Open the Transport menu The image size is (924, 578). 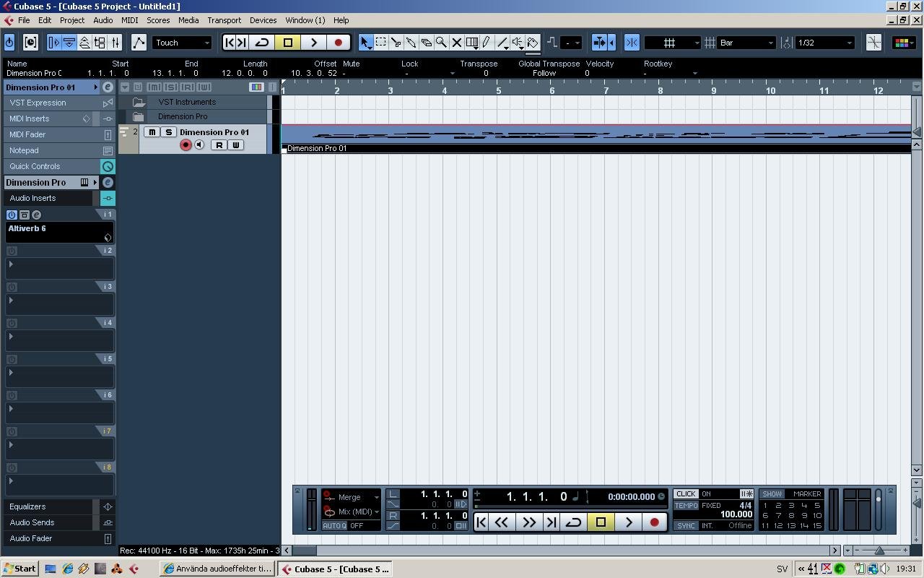(x=224, y=20)
